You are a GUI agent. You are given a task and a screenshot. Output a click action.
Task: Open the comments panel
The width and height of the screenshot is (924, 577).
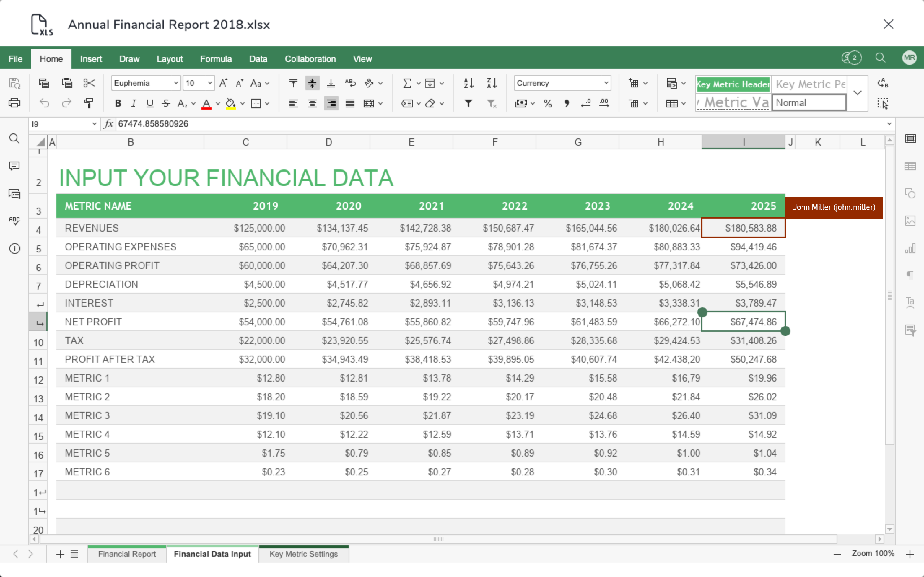14,166
